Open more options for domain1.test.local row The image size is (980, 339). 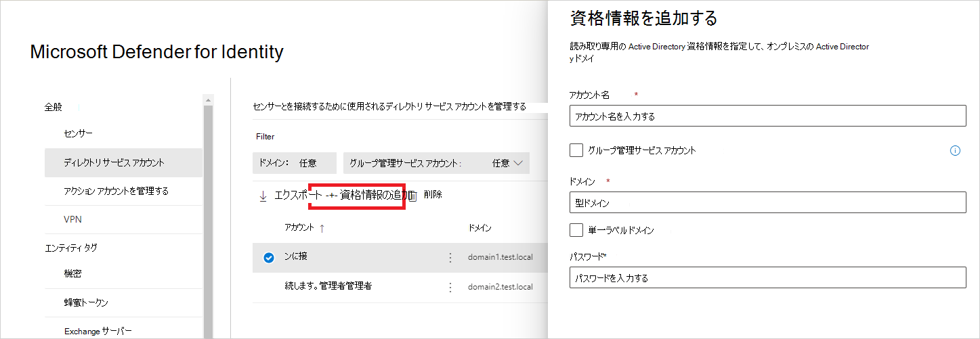[x=450, y=258]
